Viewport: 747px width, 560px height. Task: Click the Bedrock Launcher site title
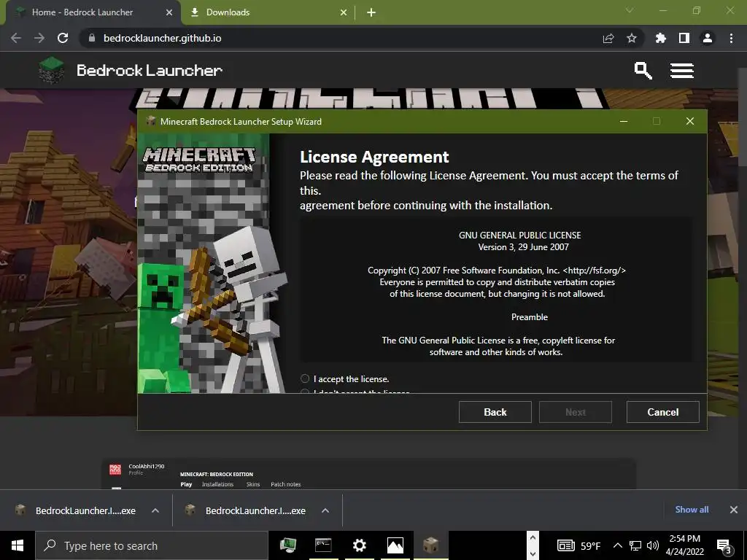(x=150, y=71)
